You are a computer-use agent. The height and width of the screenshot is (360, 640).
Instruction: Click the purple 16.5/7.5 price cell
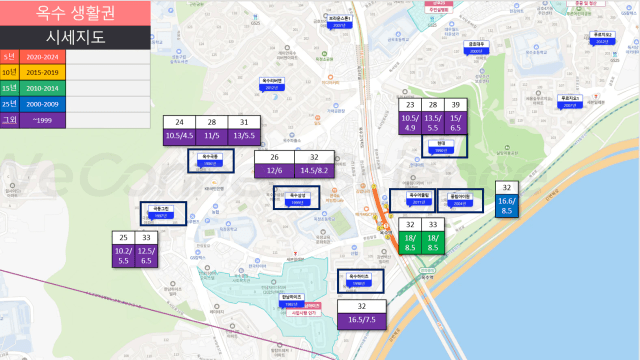tap(362, 320)
